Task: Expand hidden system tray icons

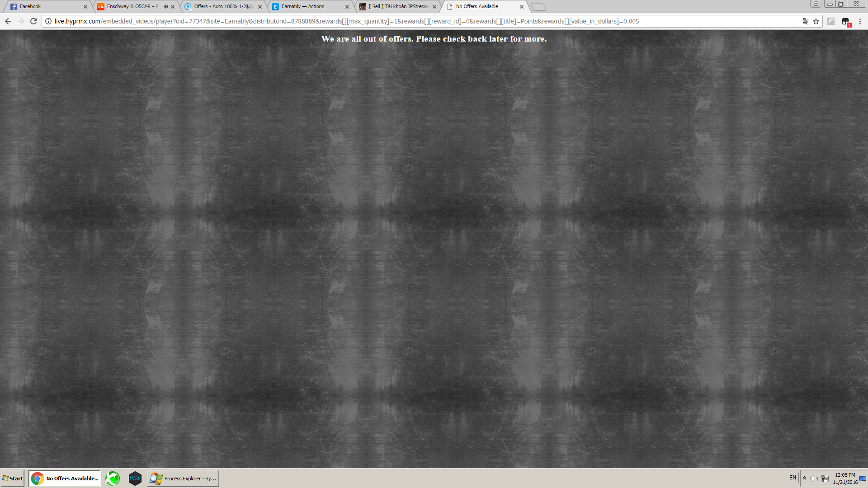Action: pyautogui.click(x=804, y=478)
